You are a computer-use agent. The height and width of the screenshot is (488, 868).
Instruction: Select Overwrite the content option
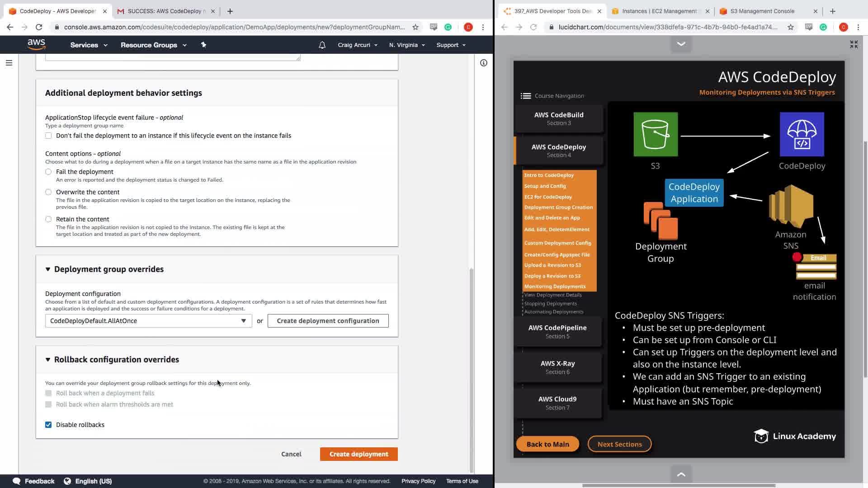tap(48, 192)
